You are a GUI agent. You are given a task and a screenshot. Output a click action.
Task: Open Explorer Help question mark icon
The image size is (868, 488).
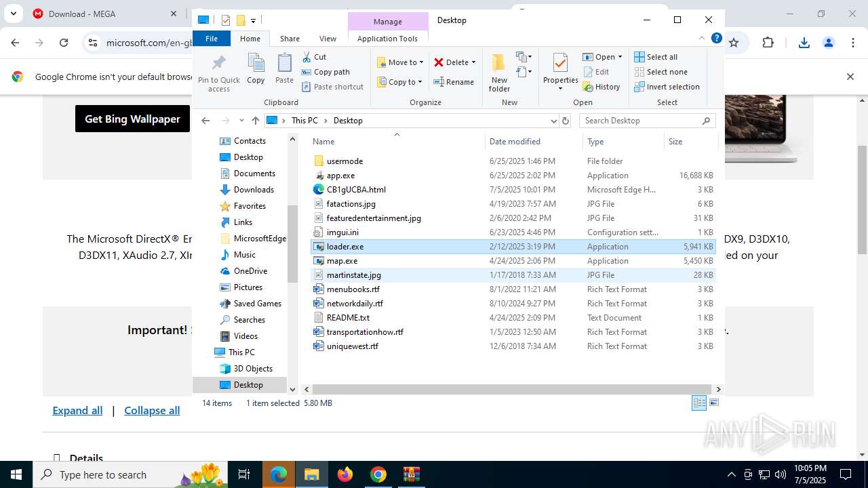pos(716,39)
